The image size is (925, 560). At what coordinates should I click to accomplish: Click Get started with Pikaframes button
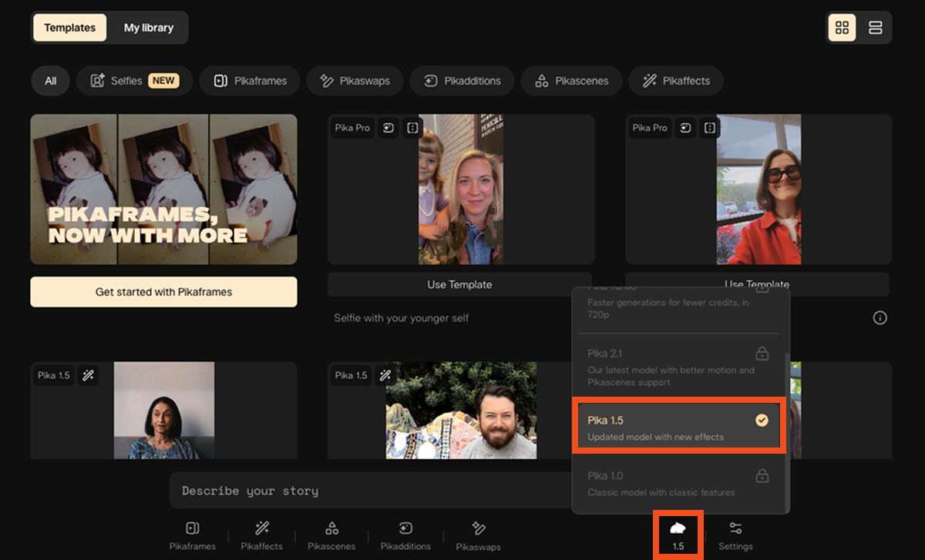coord(163,292)
